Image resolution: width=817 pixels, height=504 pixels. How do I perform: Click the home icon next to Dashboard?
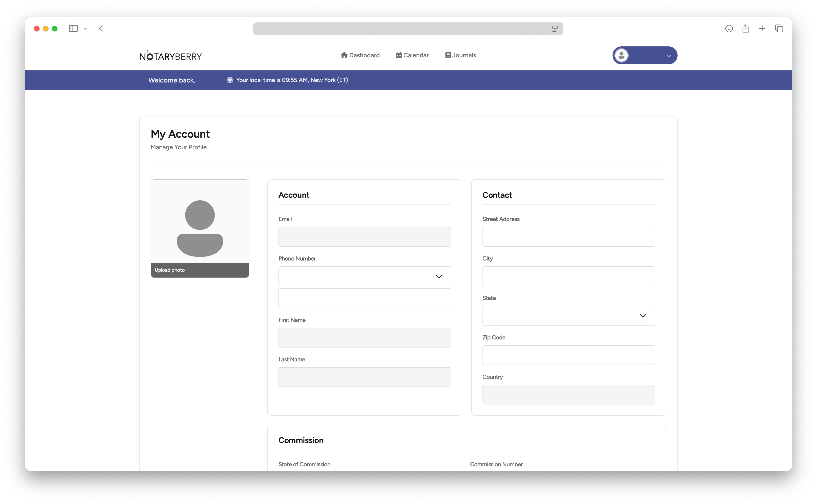click(x=345, y=55)
